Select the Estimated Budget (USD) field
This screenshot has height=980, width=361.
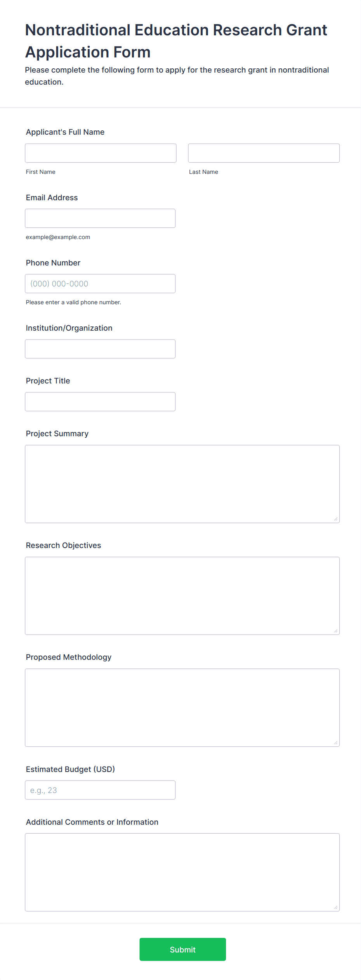click(100, 790)
